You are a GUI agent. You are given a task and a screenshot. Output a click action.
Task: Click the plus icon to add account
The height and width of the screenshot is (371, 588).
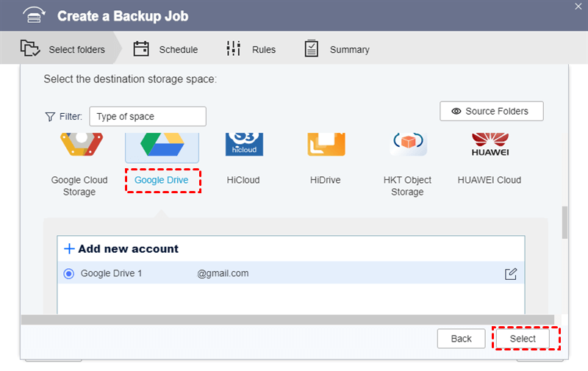point(70,249)
